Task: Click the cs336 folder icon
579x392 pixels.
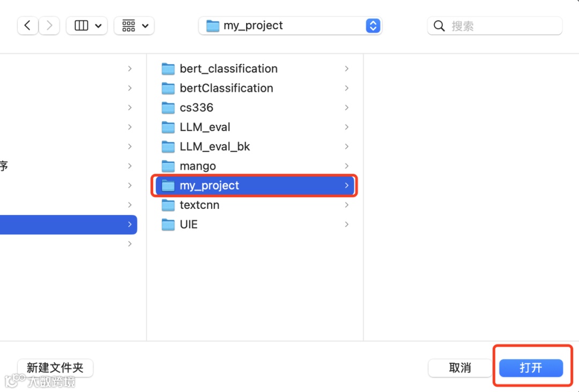Action: [168, 108]
